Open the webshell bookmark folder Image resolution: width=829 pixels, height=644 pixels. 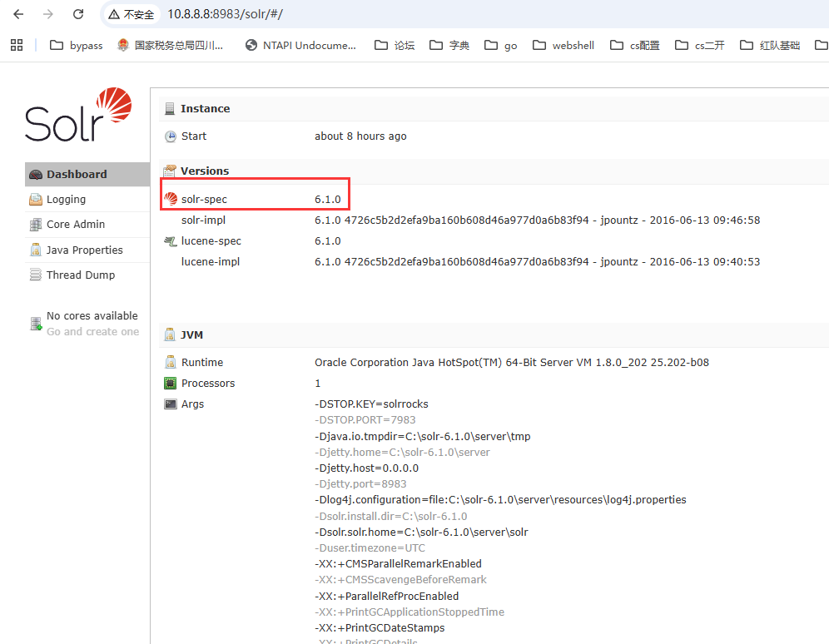pyautogui.click(x=563, y=46)
